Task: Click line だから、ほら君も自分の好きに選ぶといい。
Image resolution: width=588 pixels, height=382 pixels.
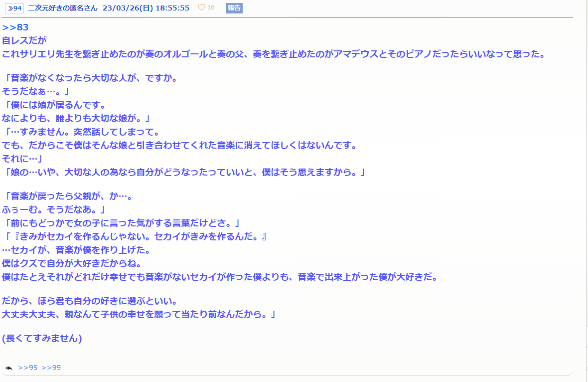Action: click(x=90, y=301)
